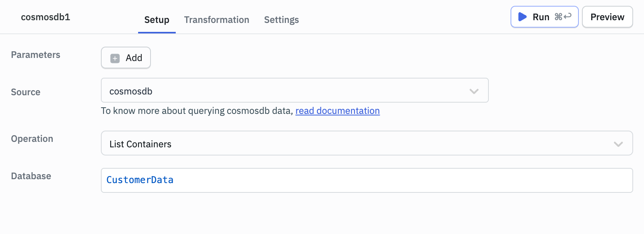Add a new parameter
Viewport: 644px width, 234px height.
(x=126, y=58)
